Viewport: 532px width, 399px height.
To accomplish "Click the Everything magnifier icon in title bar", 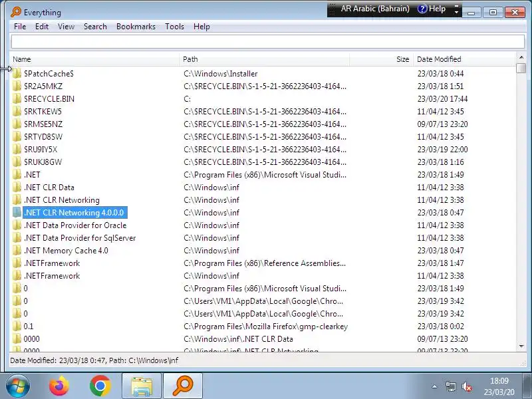I will [15, 12].
